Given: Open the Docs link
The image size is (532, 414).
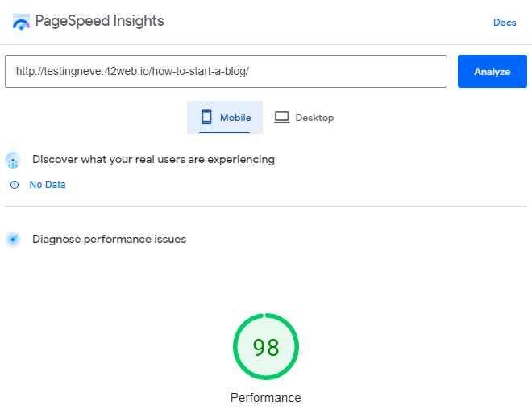Looking at the screenshot, I should click(505, 23).
